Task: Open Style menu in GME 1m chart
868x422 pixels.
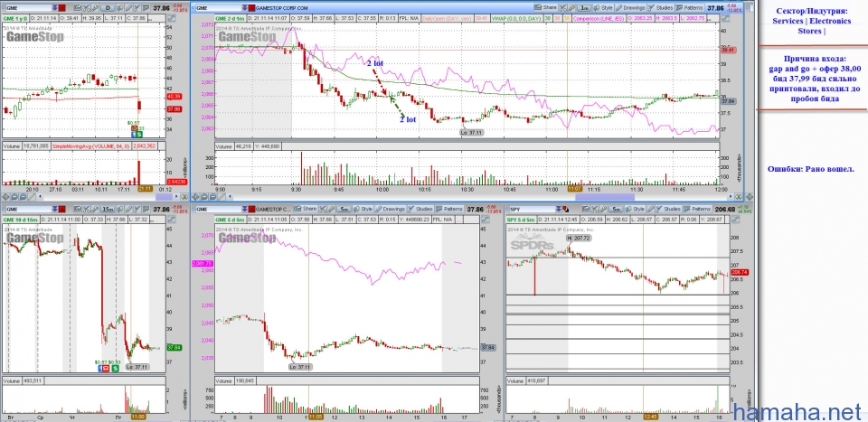Action: [x=603, y=8]
